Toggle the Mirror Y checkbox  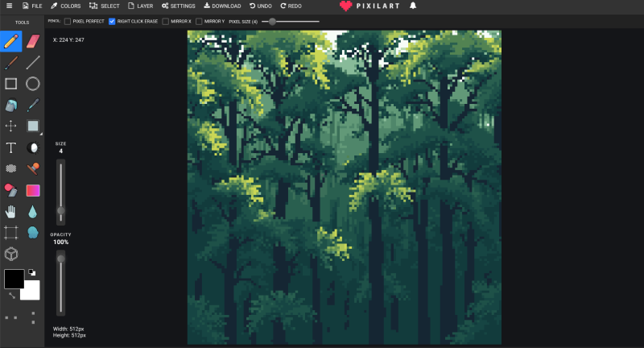(199, 21)
